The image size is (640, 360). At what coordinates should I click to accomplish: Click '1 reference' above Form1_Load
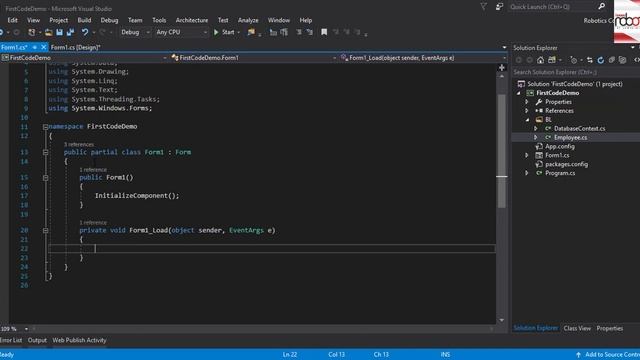(x=93, y=222)
